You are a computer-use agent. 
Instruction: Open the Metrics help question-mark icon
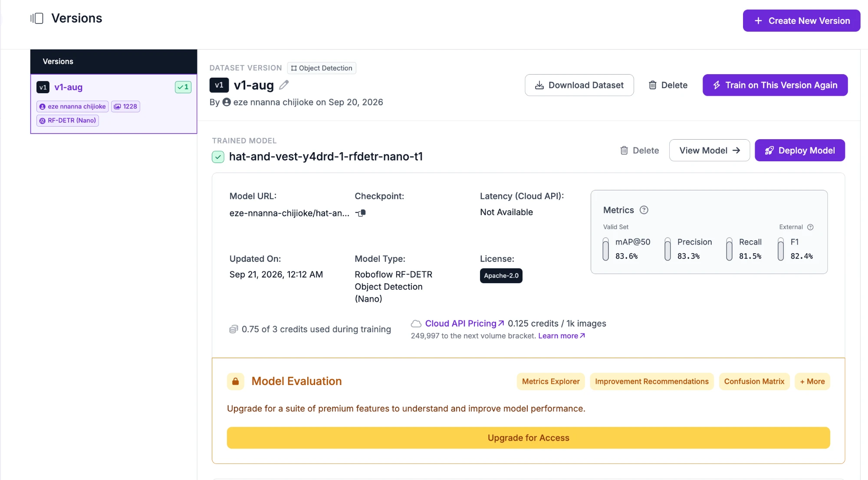click(644, 210)
